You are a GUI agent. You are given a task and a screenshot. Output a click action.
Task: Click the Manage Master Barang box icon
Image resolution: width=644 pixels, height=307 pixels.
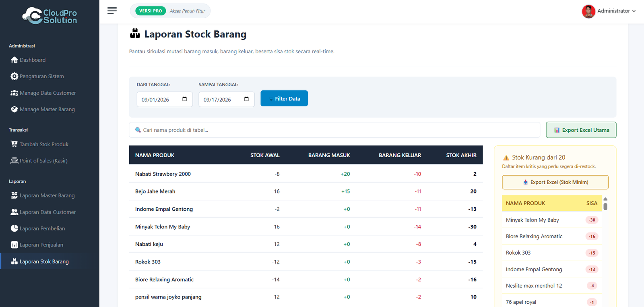pos(14,109)
